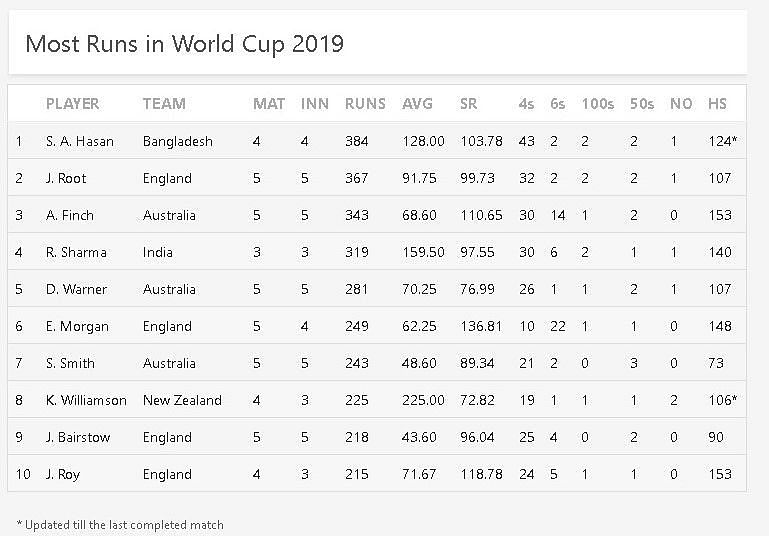Select A. Finch in the table
The image size is (769, 536).
70,215
